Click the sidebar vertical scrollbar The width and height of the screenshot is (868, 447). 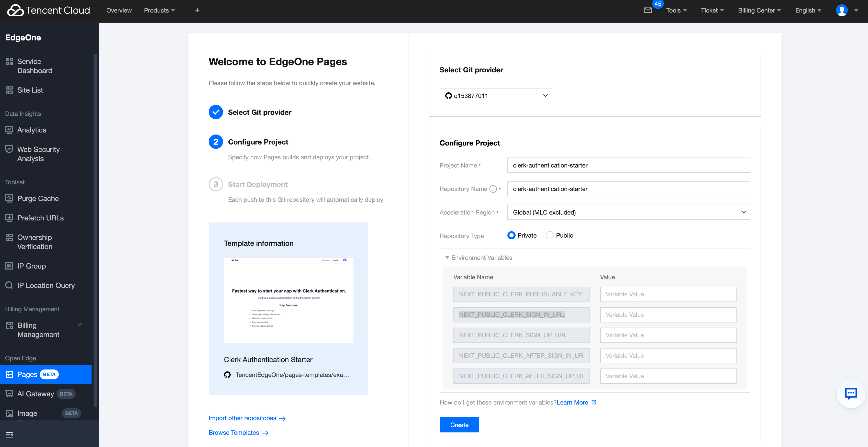[x=95, y=230]
